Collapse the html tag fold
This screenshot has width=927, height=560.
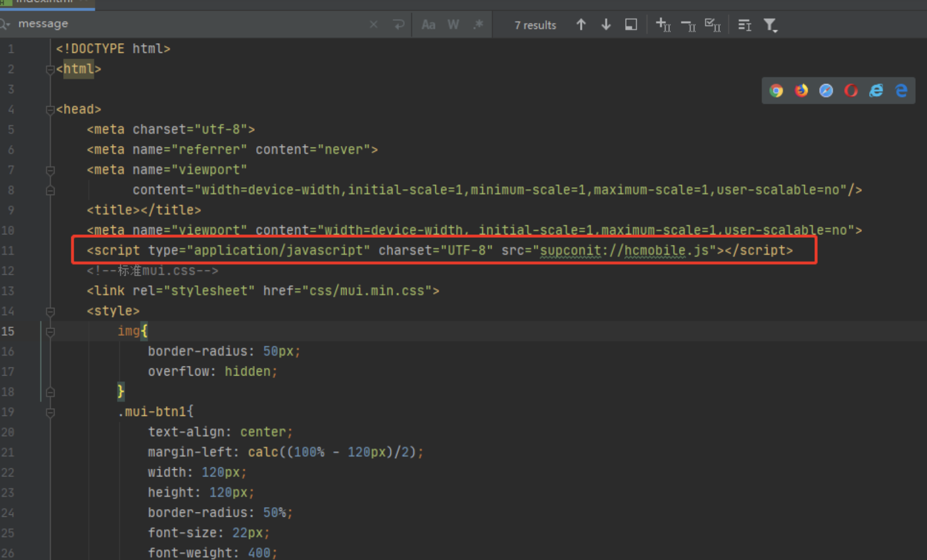50,70
